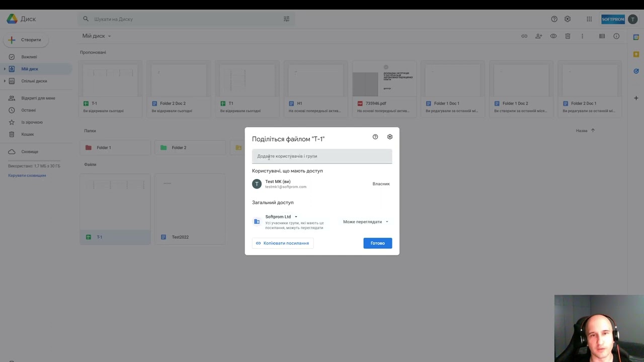Click the Керувати сховищем link

(x=27, y=175)
